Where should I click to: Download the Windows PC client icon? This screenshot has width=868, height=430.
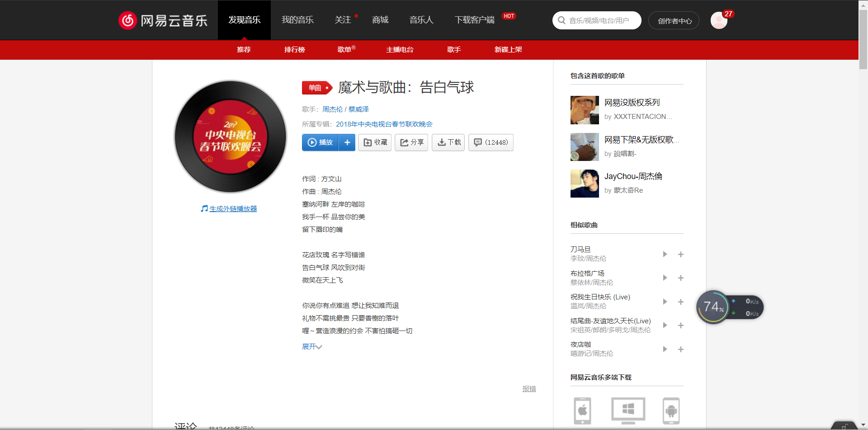coord(628,411)
